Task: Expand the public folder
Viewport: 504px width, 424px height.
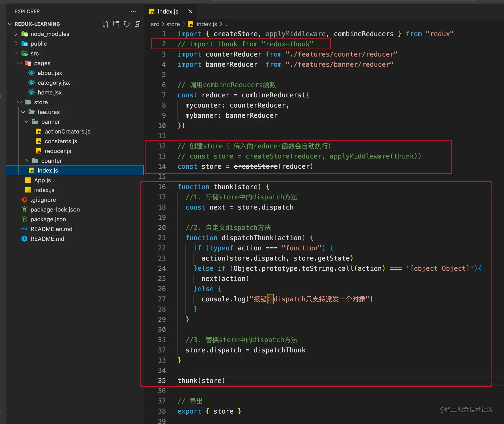Action: 16,43
